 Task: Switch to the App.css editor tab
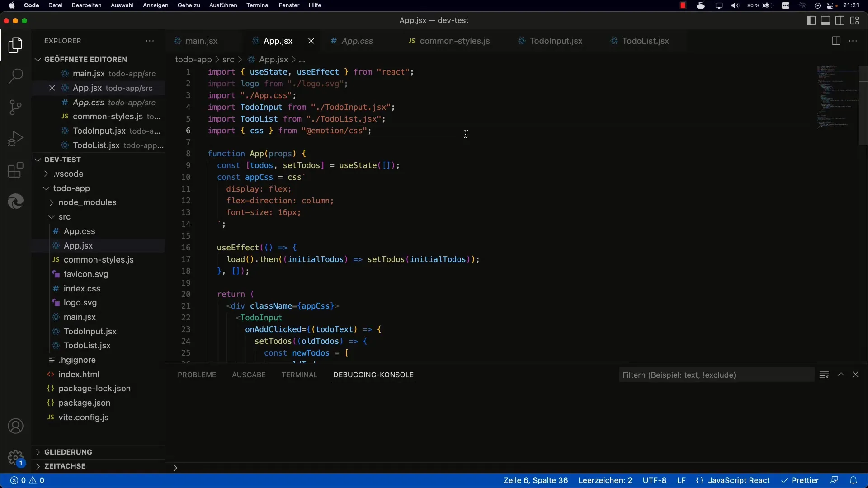[357, 41]
